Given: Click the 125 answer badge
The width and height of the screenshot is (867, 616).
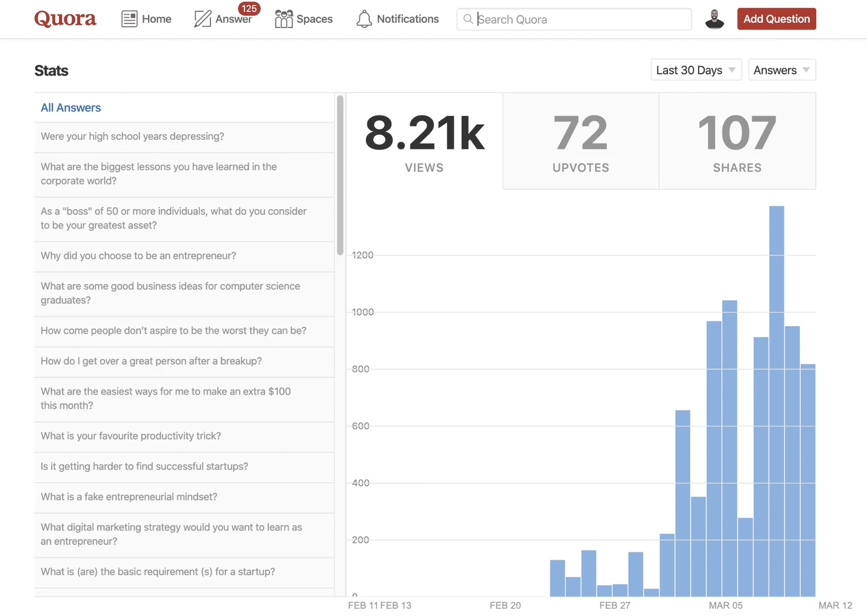Looking at the screenshot, I should click(x=249, y=9).
